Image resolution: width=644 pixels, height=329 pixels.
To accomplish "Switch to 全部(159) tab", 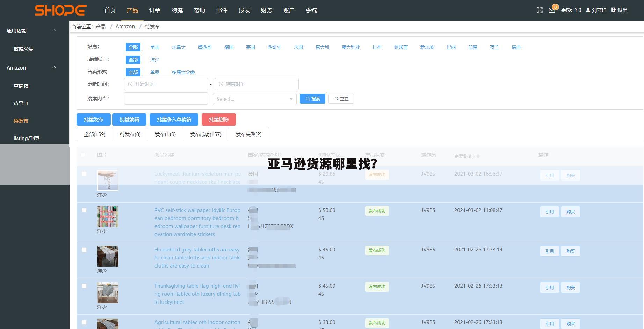I will coord(95,134).
